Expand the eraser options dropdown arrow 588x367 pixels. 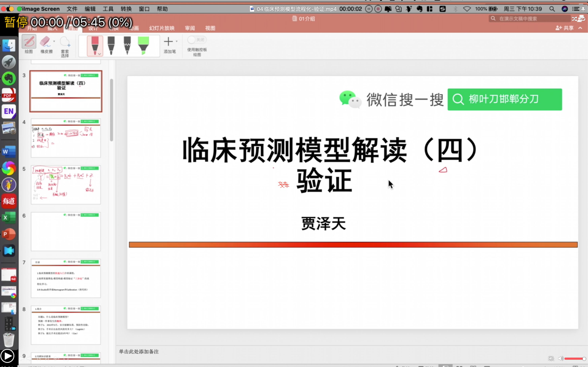point(54,41)
